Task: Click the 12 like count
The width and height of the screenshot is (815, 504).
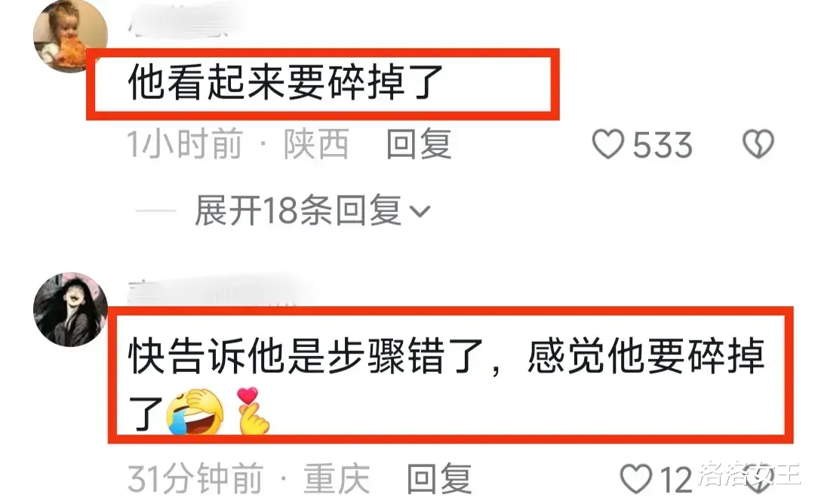Action: tap(675, 479)
